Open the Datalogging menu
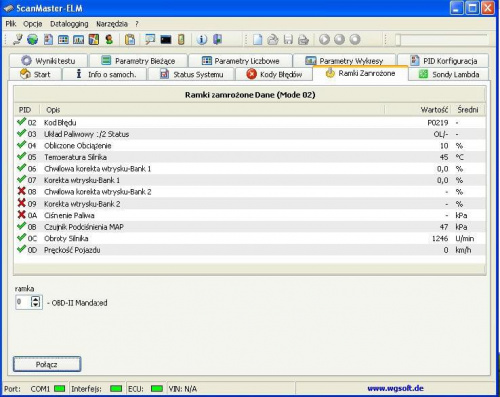 click(69, 24)
